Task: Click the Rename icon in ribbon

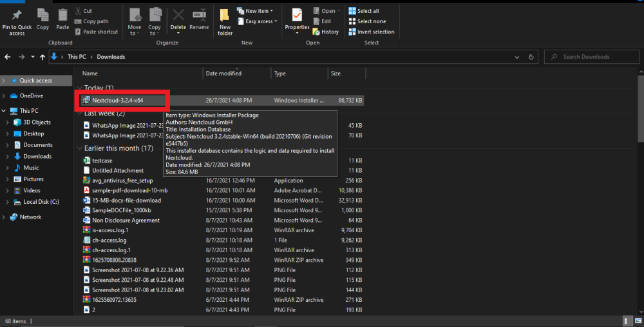Action: pos(199,15)
